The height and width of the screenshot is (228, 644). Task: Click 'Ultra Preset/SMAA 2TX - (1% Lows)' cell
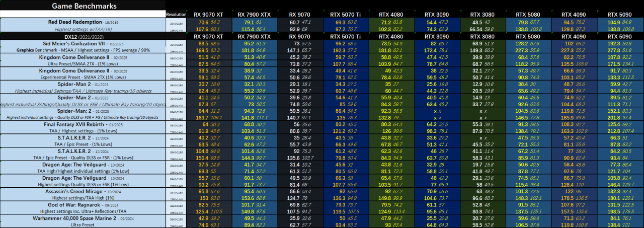83,64
